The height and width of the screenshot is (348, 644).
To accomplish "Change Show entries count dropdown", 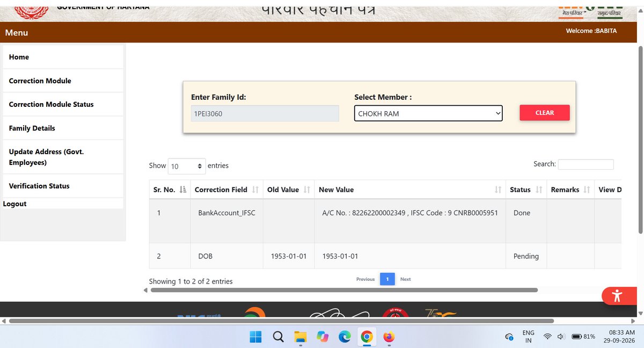I will tap(187, 166).
